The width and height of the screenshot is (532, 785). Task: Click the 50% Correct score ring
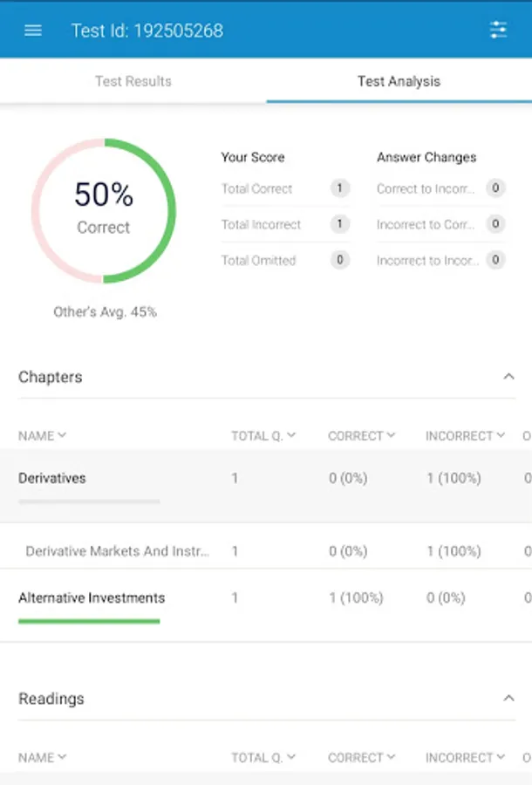coord(104,210)
